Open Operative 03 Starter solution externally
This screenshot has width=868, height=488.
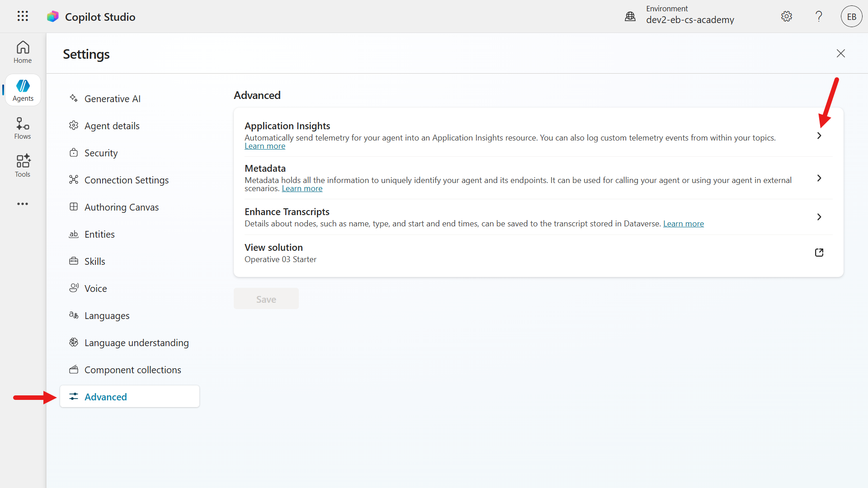(819, 253)
